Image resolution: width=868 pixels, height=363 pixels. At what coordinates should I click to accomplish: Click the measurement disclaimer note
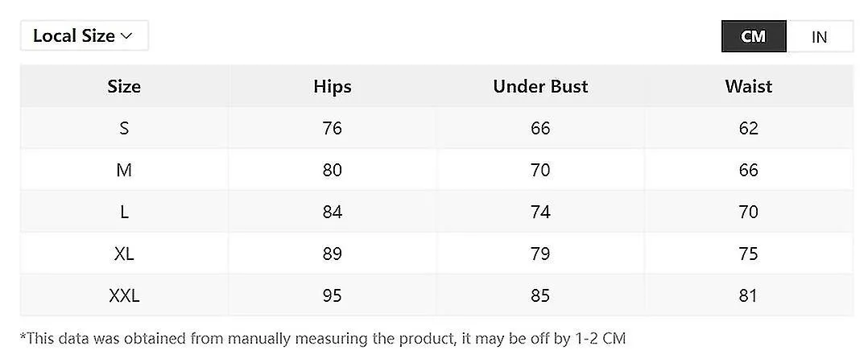click(323, 339)
